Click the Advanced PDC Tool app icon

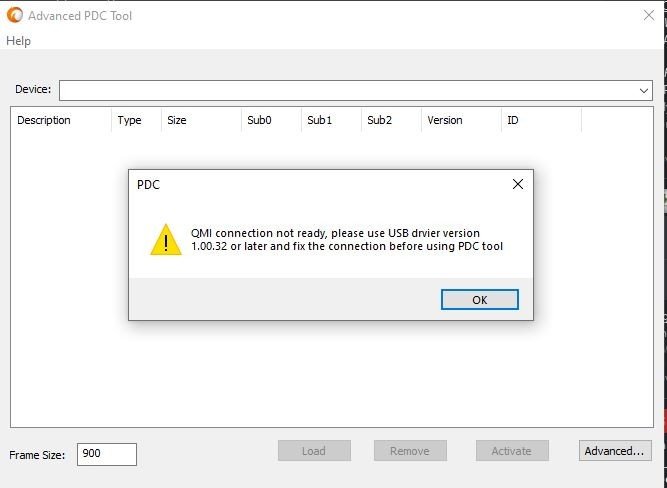click(14, 15)
